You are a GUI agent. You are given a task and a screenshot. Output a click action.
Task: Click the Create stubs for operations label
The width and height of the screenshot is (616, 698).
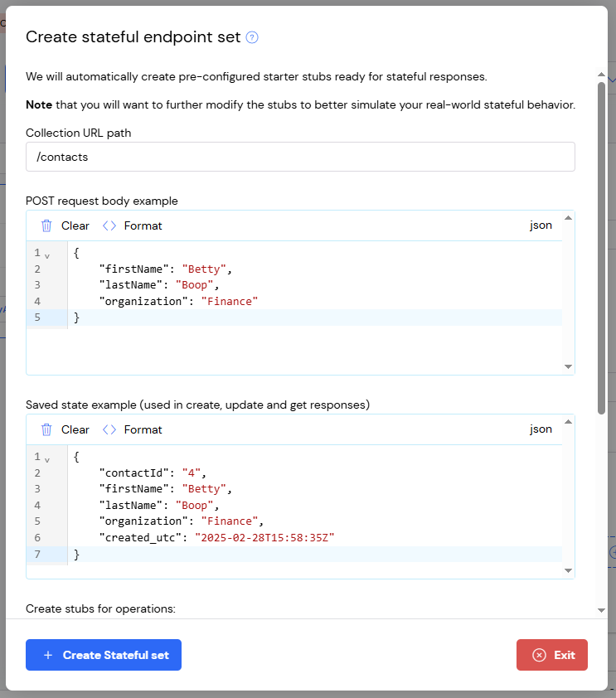pos(100,608)
